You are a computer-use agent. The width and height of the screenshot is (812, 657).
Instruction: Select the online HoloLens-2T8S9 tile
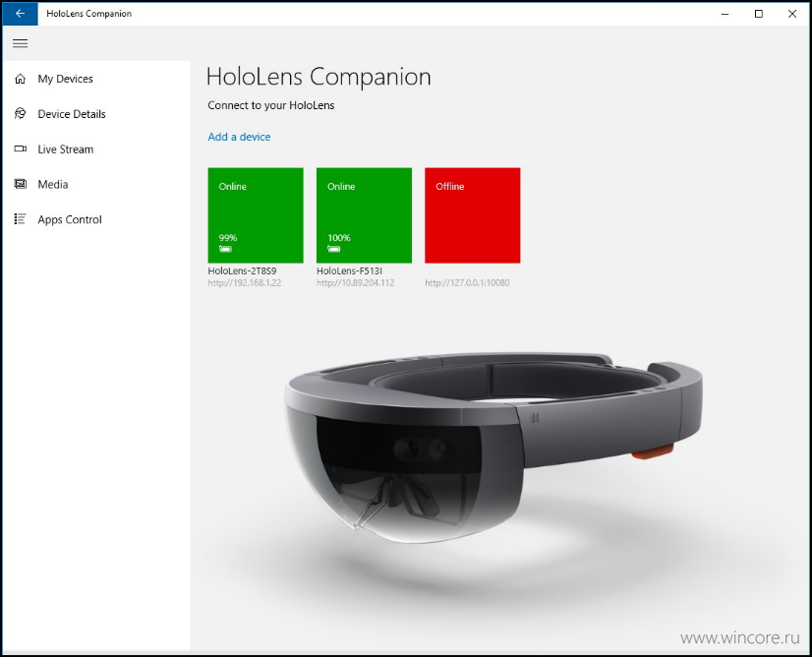256,215
